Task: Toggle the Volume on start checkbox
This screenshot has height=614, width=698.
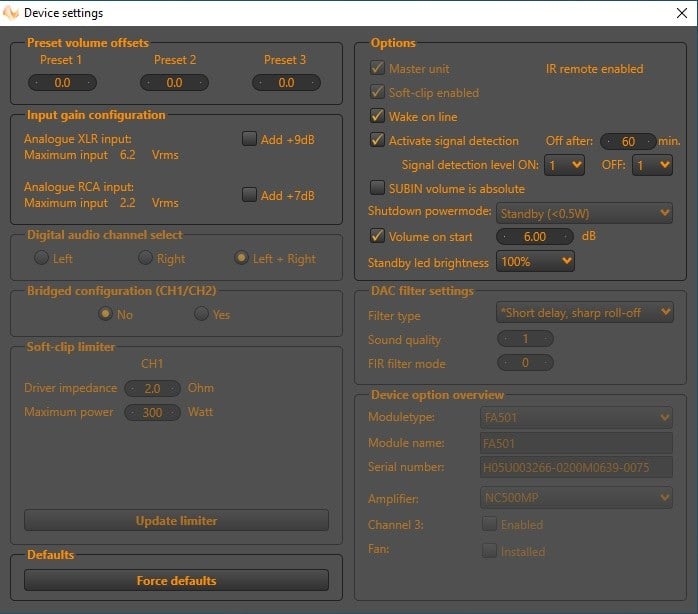Action: (377, 237)
